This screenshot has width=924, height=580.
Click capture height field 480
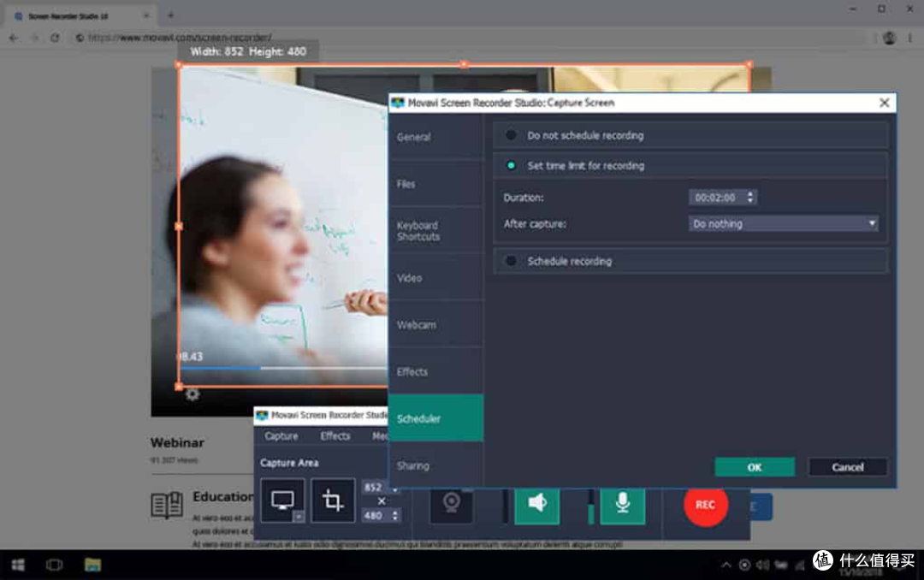click(376, 515)
